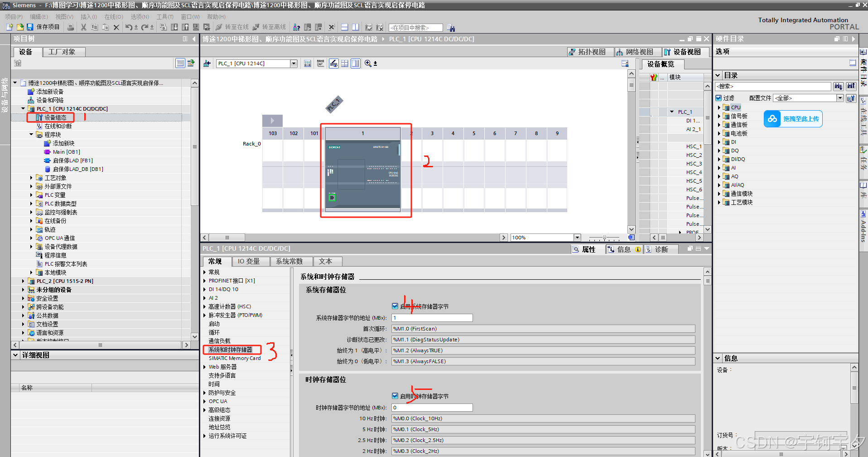This screenshot has width=868, height=457.
Task: Expand PROFINET接口 [X1] properties node
Action: tap(205, 281)
